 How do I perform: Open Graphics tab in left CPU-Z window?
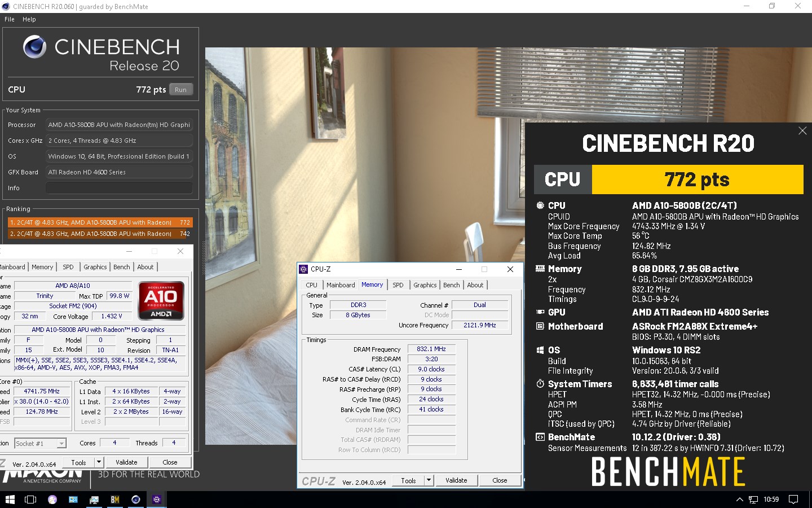tap(95, 267)
